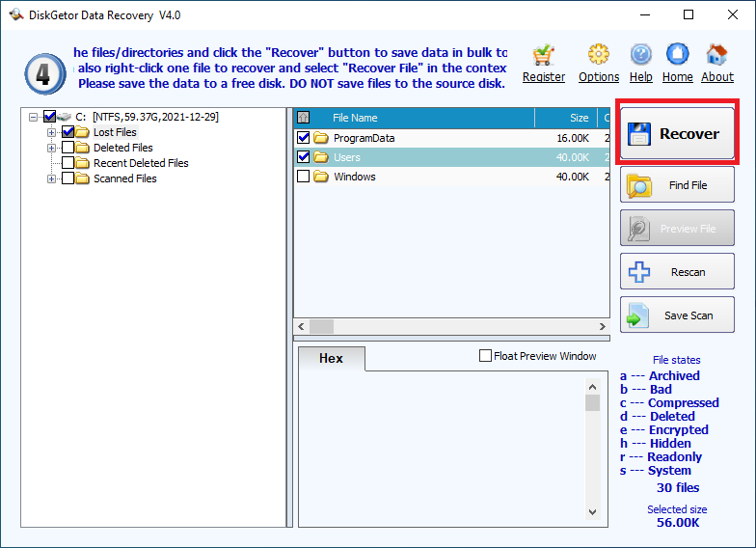Click the Recover button

677,134
